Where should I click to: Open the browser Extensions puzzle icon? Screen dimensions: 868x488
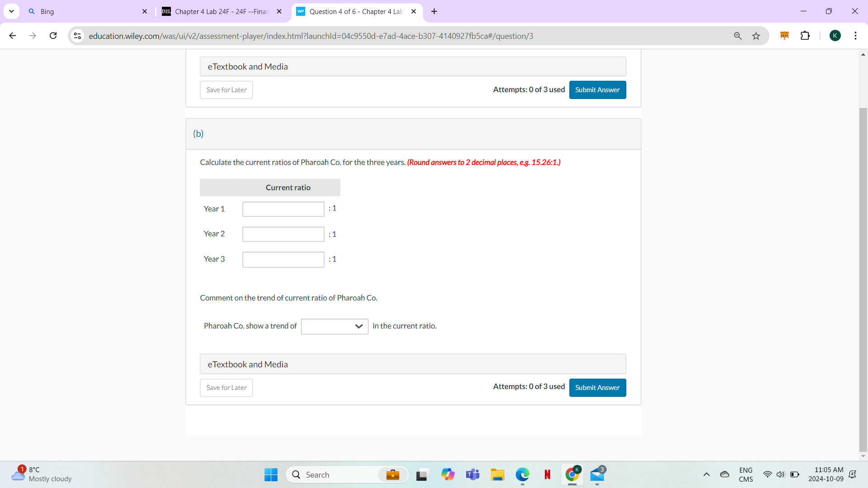(806, 35)
